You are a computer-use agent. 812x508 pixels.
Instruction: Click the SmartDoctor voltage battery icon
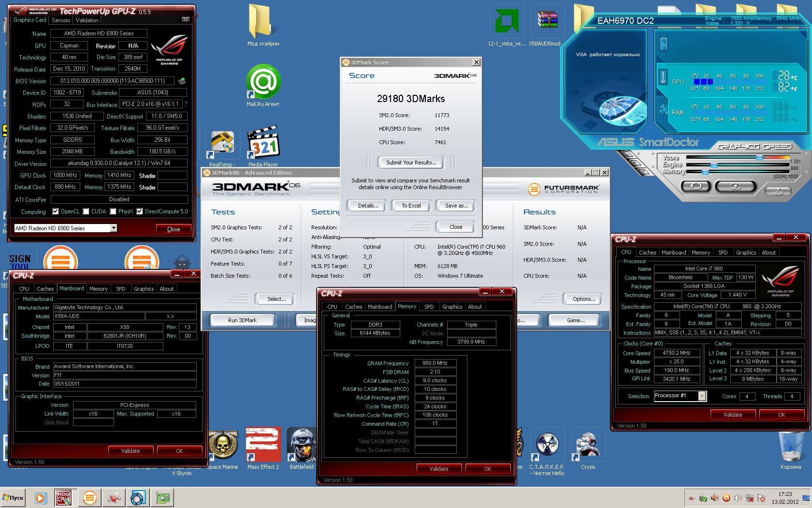pyautogui.click(x=664, y=44)
